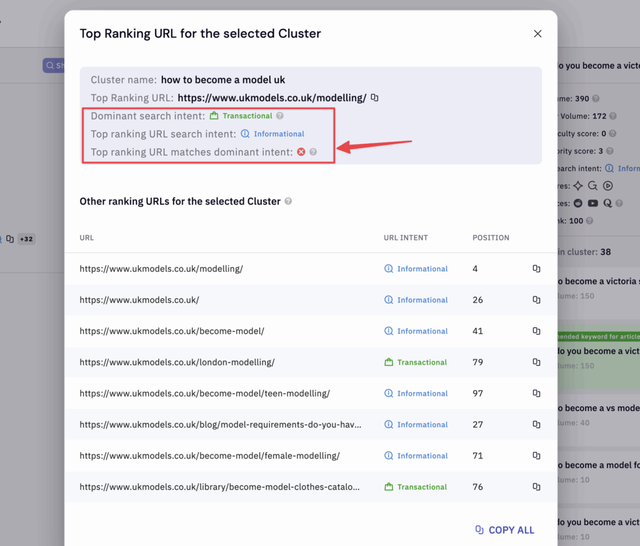Copy the model-requirements blog URL row
Image resolution: width=640 pixels, height=546 pixels.
tap(536, 425)
